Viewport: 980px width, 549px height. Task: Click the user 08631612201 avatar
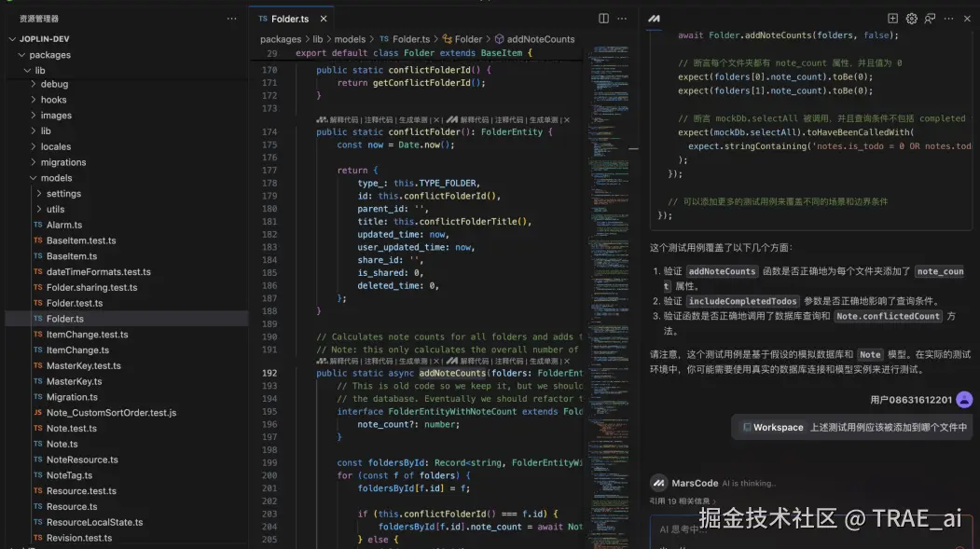pos(964,400)
